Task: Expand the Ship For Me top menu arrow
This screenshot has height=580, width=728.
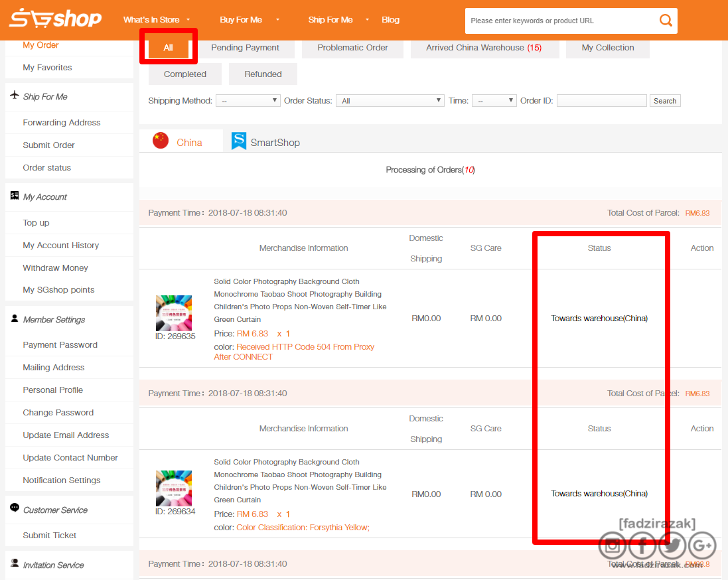Action: tap(367, 20)
